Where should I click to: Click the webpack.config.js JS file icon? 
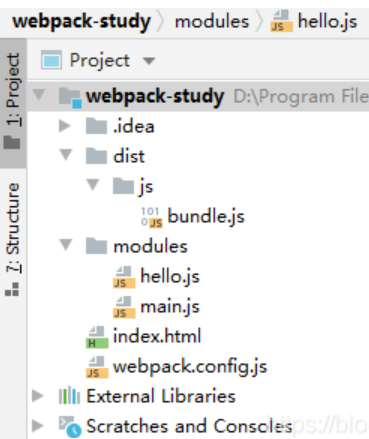pyautogui.click(x=97, y=367)
